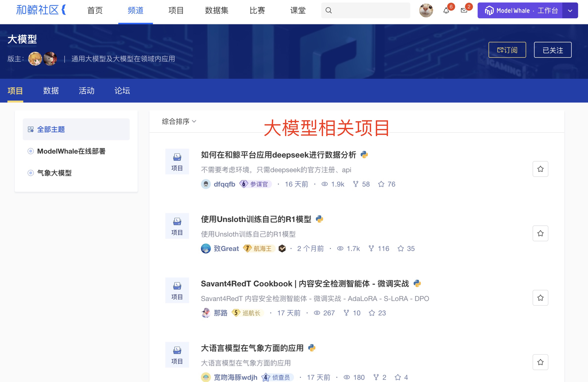
Task: Click the notification bell icon
Action: pyautogui.click(x=446, y=11)
